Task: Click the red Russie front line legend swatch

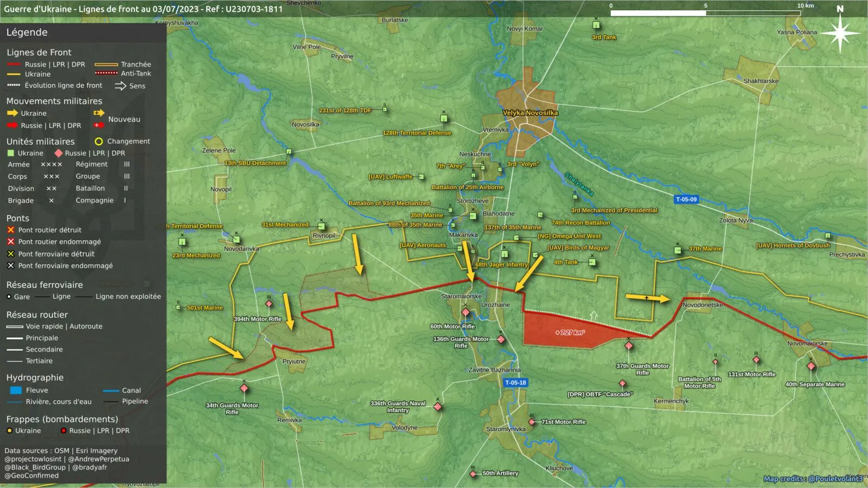Action: 14,65
